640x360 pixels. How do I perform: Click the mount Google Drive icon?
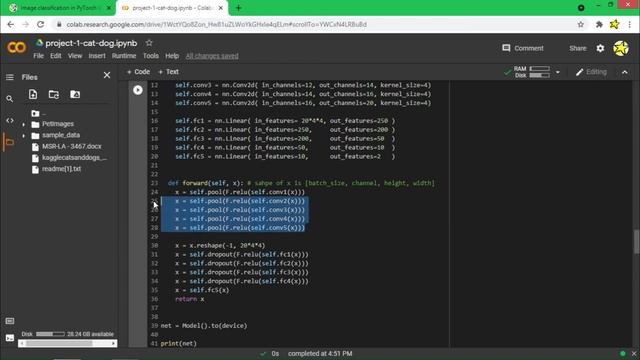click(x=75, y=94)
